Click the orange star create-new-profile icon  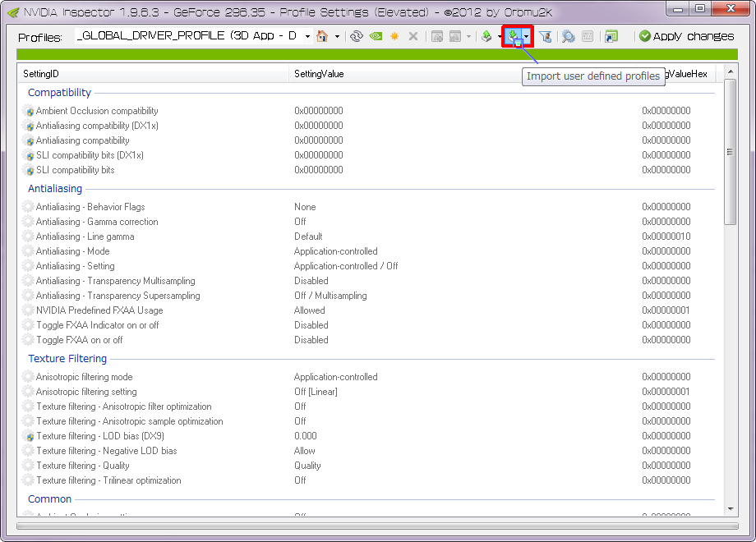coord(394,36)
